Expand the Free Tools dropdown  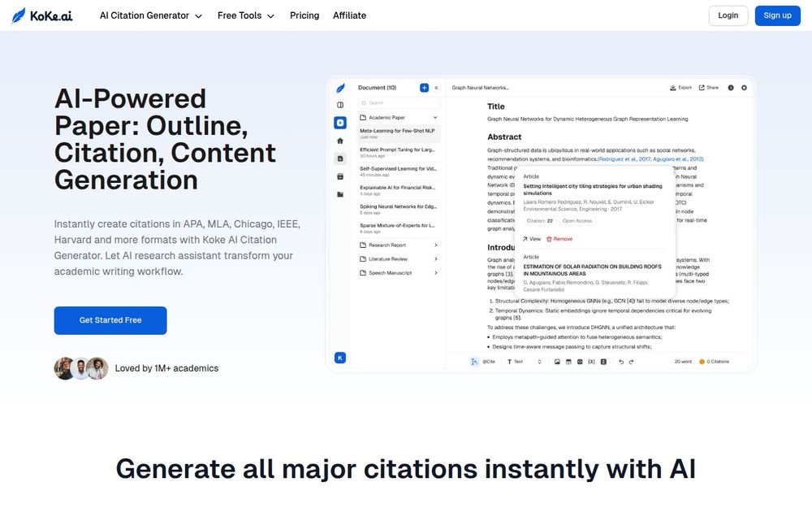pyautogui.click(x=246, y=15)
